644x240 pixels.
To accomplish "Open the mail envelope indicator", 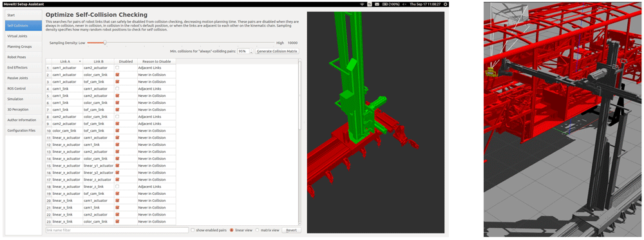I will (x=376, y=4).
